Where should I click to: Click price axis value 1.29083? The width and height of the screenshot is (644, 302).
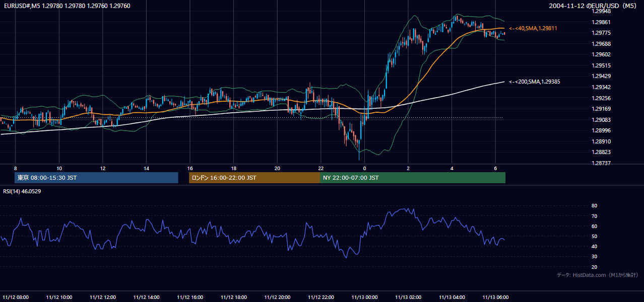point(601,120)
